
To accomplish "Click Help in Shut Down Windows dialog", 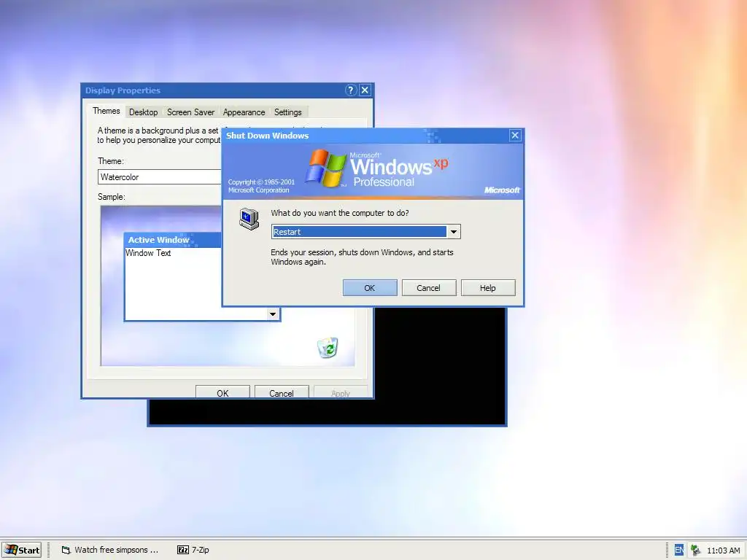I will coord(488,287).
